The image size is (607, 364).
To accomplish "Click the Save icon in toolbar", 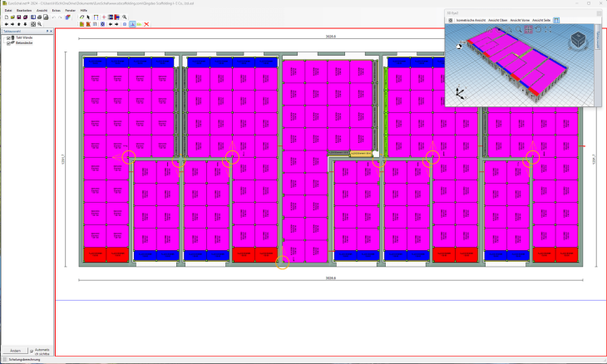I will pos(19,17).
